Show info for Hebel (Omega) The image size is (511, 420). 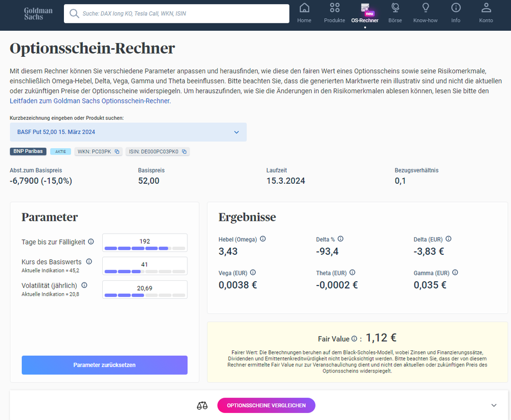[x=263, y=239]
